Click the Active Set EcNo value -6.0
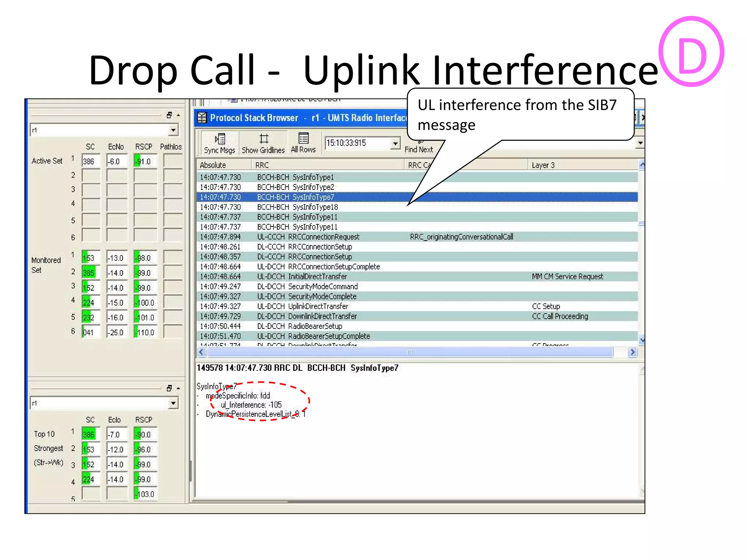 coord(117,161)
